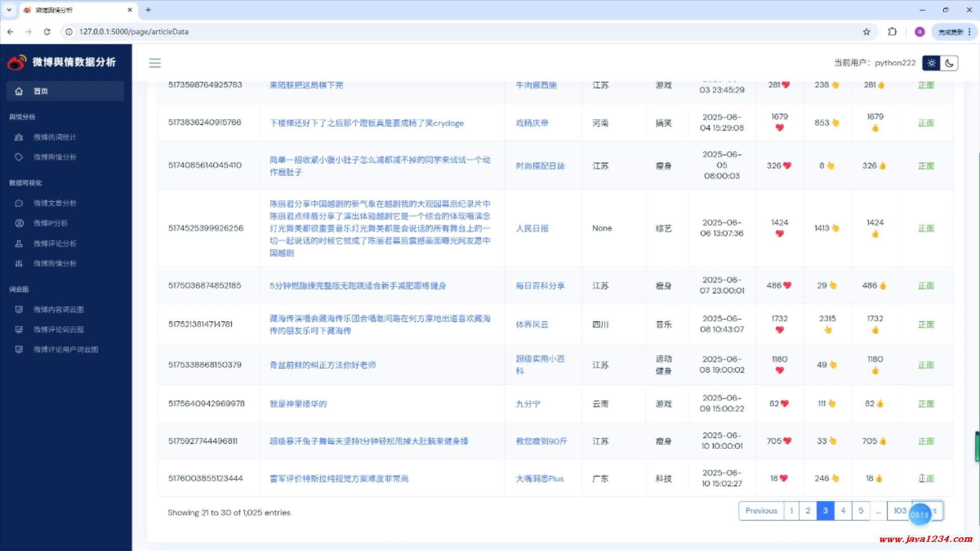Open 微博文章分析 sidebar item
This screenshot has width=980, height=551.
(x=55, y=203)
